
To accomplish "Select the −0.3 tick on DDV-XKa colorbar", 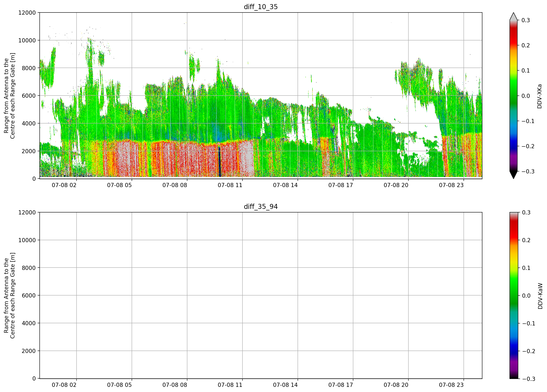I will coord(528,171).
